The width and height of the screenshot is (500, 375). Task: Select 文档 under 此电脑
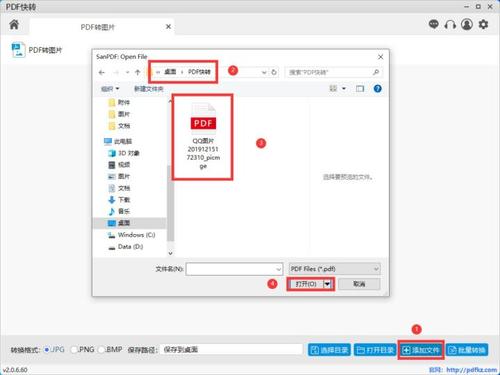pyautogui.click(x=119, y=188)
